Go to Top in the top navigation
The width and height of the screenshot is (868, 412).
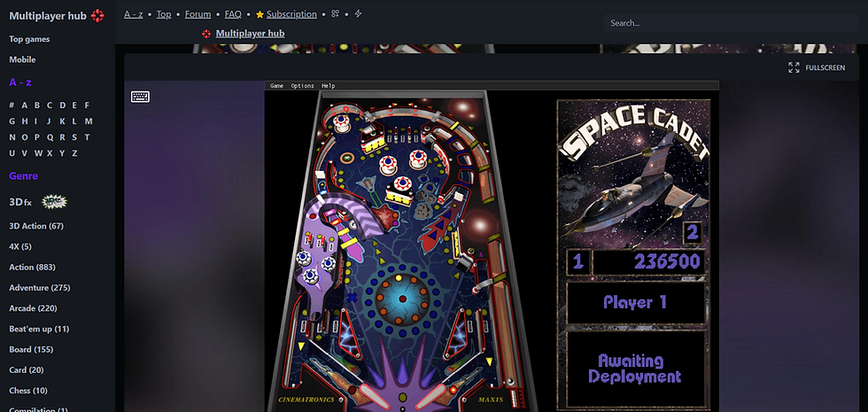click(x=164, y=14)
